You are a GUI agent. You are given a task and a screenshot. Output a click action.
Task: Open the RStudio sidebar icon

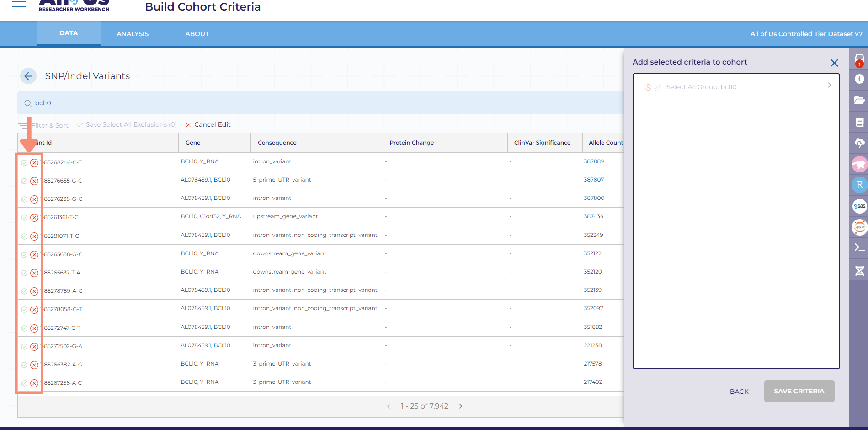click(859, 185)
